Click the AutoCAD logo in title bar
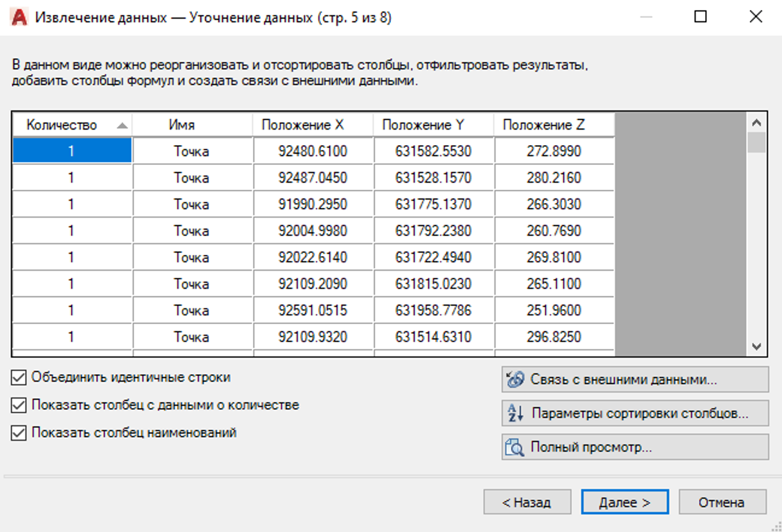The height and width of the screenshot is (532, 782). pos(19,17)
